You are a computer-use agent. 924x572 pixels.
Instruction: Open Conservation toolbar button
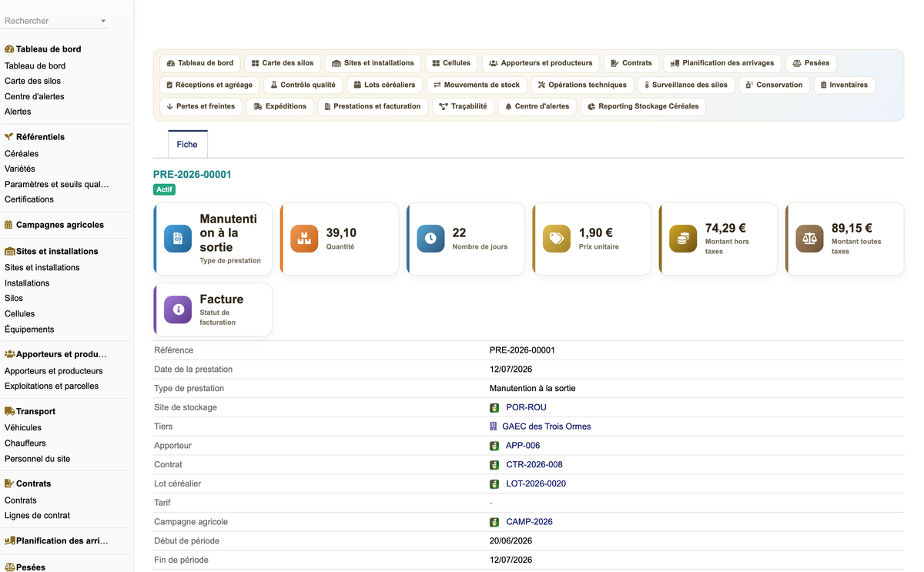coord(774,85)
